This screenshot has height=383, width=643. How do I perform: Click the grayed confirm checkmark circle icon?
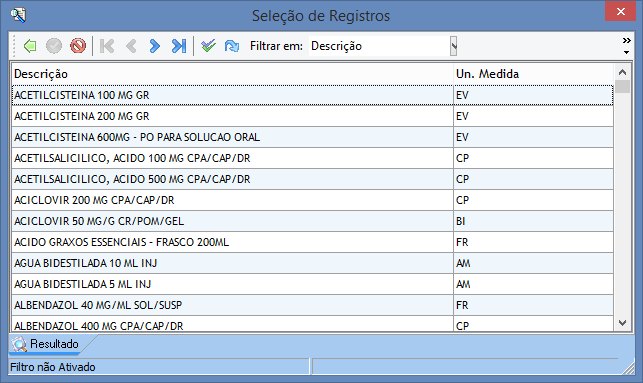point(54,46)
